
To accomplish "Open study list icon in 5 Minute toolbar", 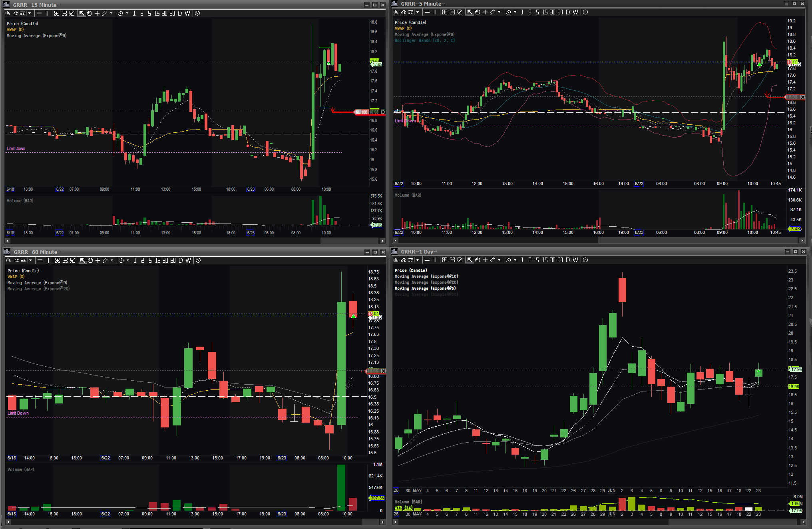I will [x=411, y=12].
